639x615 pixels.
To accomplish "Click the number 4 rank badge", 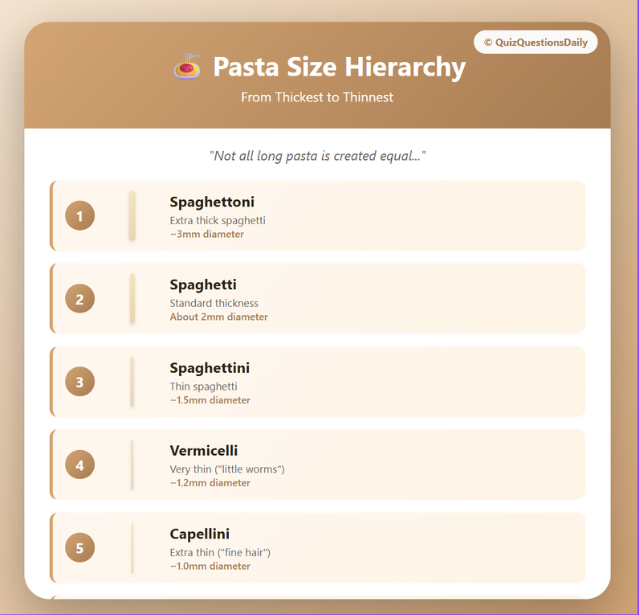I will tap(80, 464).
